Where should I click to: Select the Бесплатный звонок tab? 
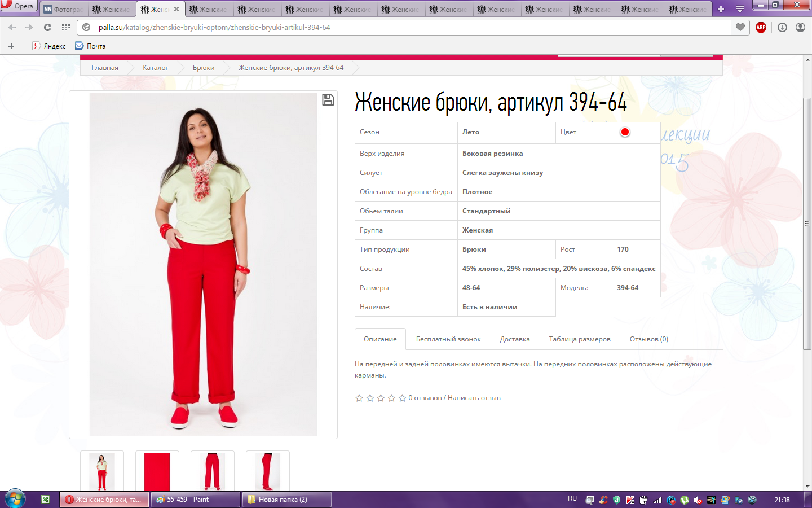448,339
